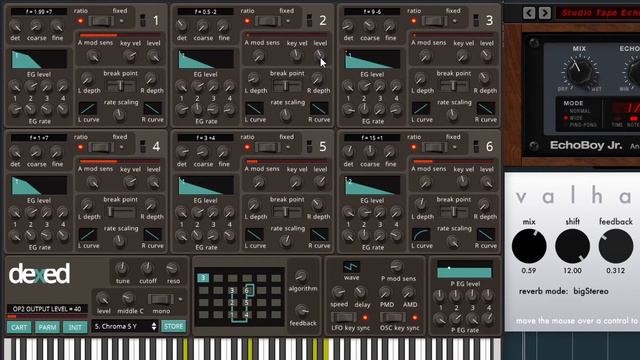This screenshot has height=360, width=640.
Task: Toggle operator 5 ratio/fixed switch
Action: click(267, 147)
